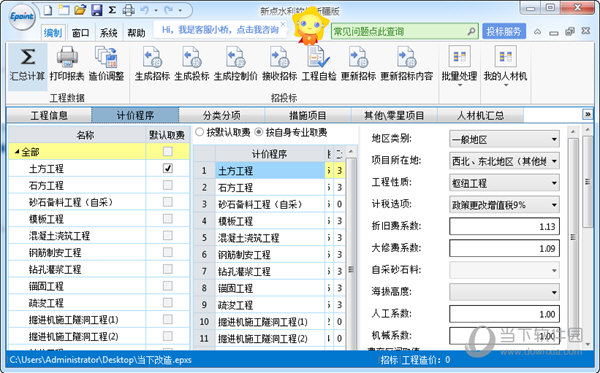Check 默认取费 for 钢筋制安工程

click(x=168, y=252)
